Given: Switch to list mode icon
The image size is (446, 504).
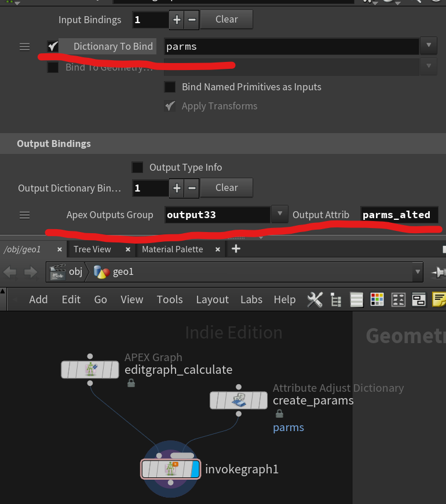Looking at the screenshot, I should 357,299.
